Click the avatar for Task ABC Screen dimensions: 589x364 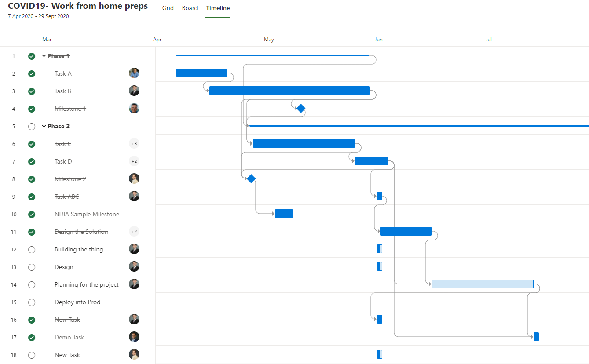(x=134, y=196)
